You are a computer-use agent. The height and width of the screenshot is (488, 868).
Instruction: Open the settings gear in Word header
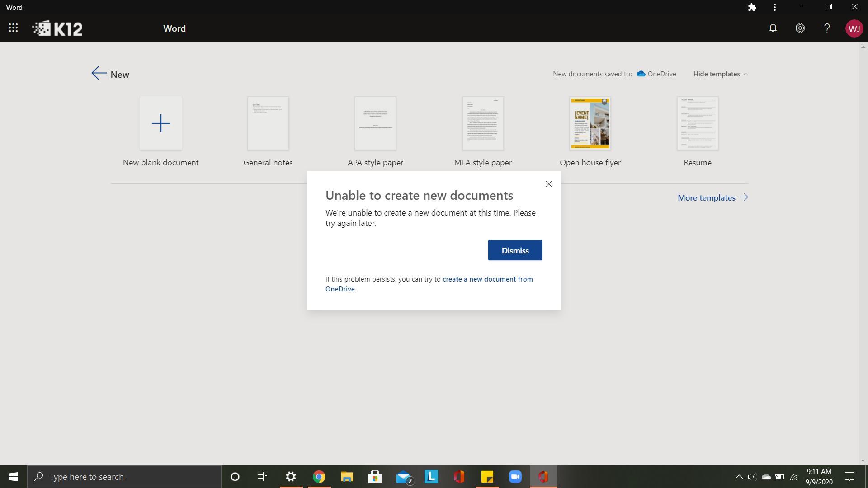click(800, 28)
